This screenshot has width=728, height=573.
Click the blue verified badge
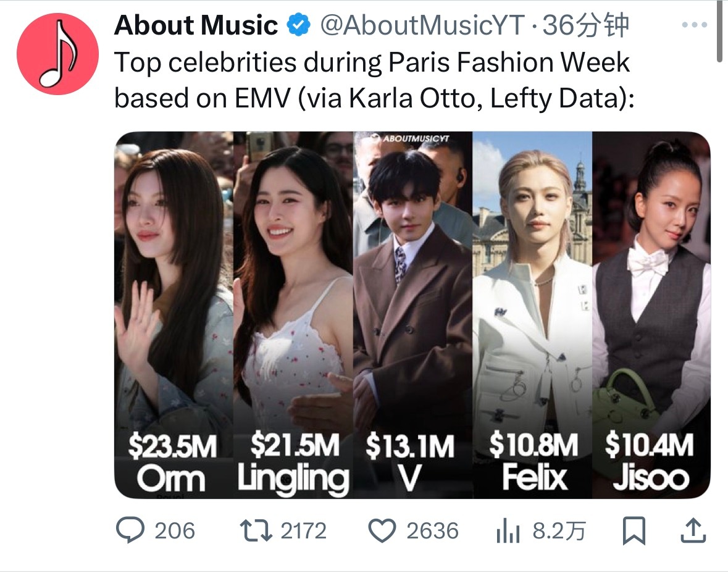pyautogui.click(x=298, y=25)
